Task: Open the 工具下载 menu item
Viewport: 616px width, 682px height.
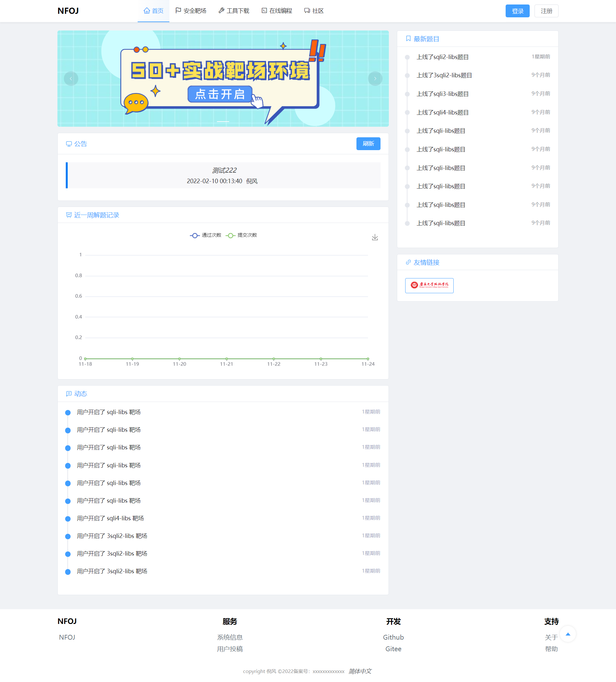Action: (234, 11)
